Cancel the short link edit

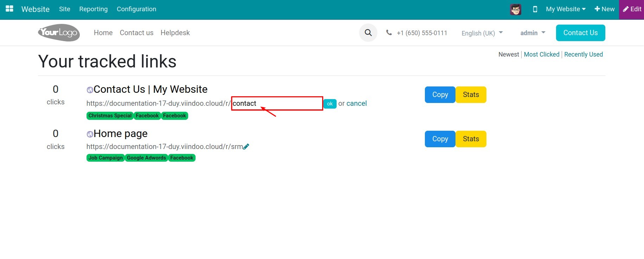click(x=357, y=103)
